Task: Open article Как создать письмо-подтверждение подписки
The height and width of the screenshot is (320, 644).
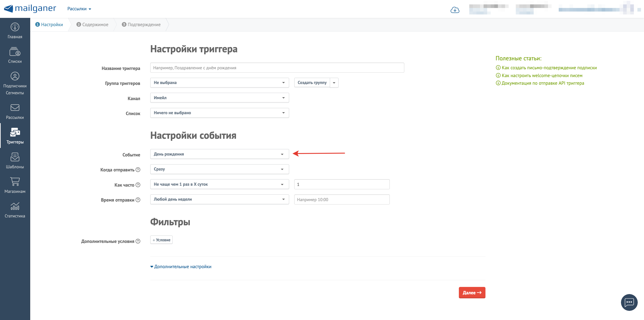Action: pyautogui.click(x=546, y=68)
